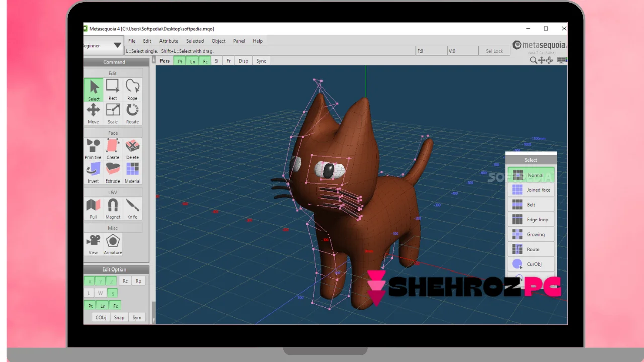Toggle Si in viewport toolbar

click(x=217, y=61)
